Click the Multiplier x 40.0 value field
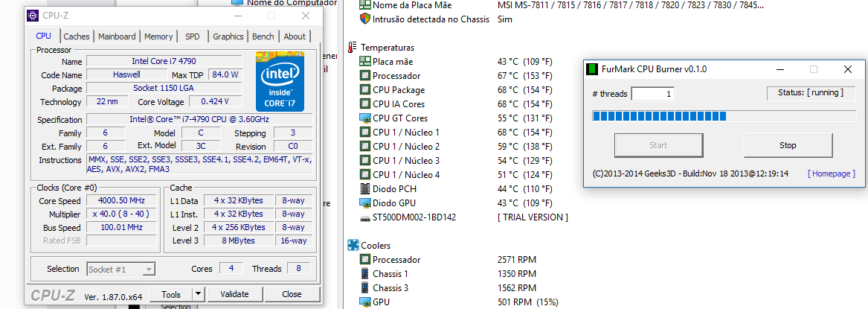The image size is (868, 309). click(120, 214)
